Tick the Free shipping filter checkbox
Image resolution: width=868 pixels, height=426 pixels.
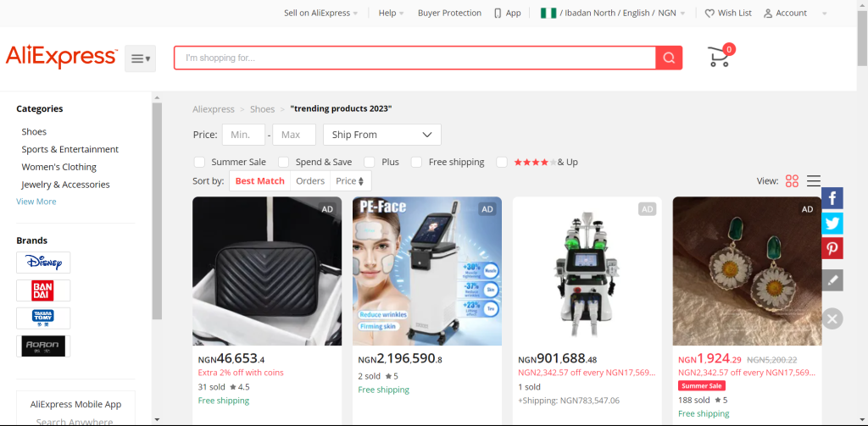tap(417, 162)
